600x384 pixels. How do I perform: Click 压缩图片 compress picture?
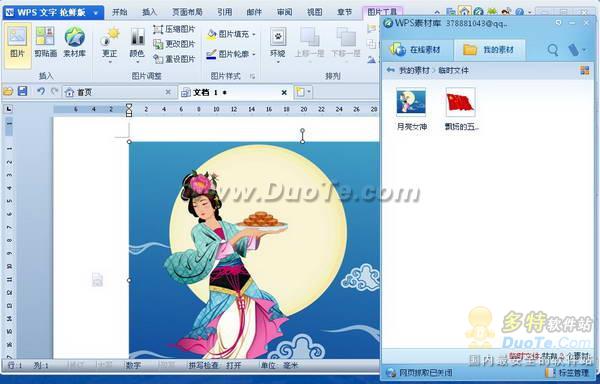pyautogui.click(x=174, y=29)
